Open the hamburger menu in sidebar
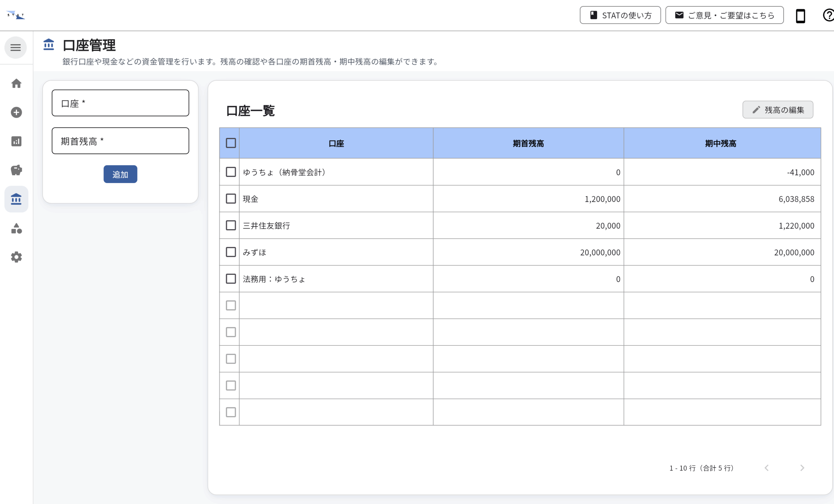This screenshot has width=834, height=504. tap(16, 47)
